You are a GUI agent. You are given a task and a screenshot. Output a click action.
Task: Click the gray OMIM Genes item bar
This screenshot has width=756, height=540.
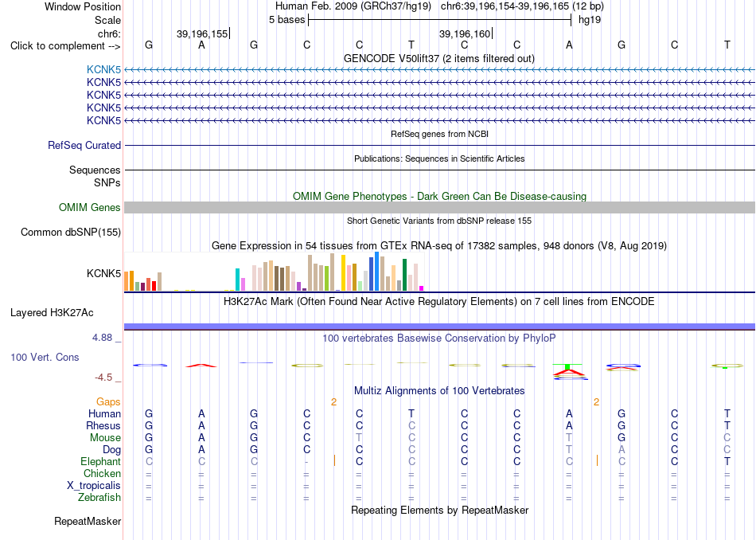tap(439, 208)
